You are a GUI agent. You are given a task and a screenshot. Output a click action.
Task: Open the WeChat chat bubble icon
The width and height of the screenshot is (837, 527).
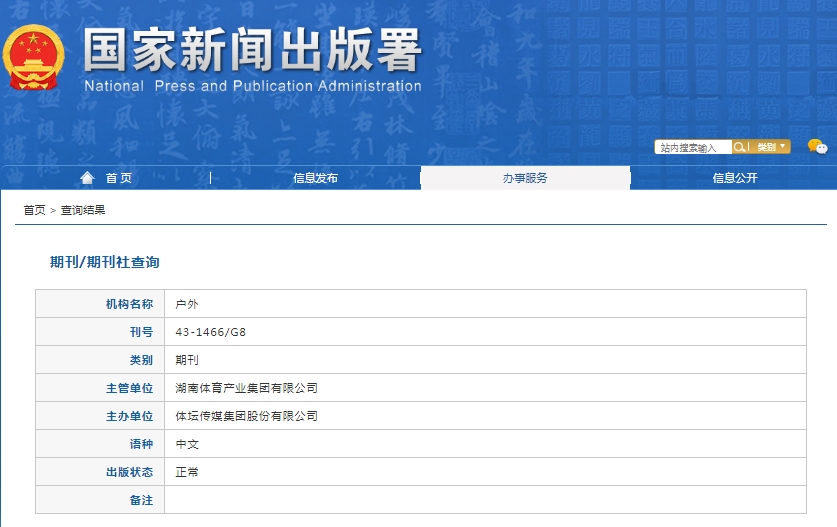[817, 147]
